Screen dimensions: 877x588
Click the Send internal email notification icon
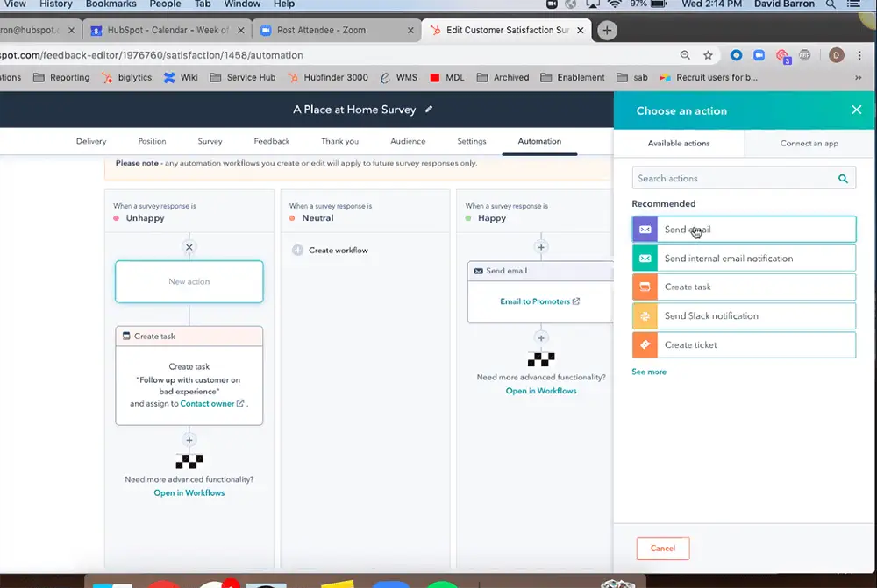point(645,259)
